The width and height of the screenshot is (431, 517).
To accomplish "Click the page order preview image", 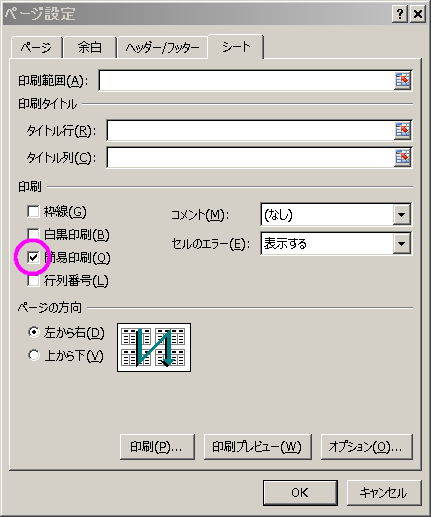I will pyautogui.click(x=154, y=347).
